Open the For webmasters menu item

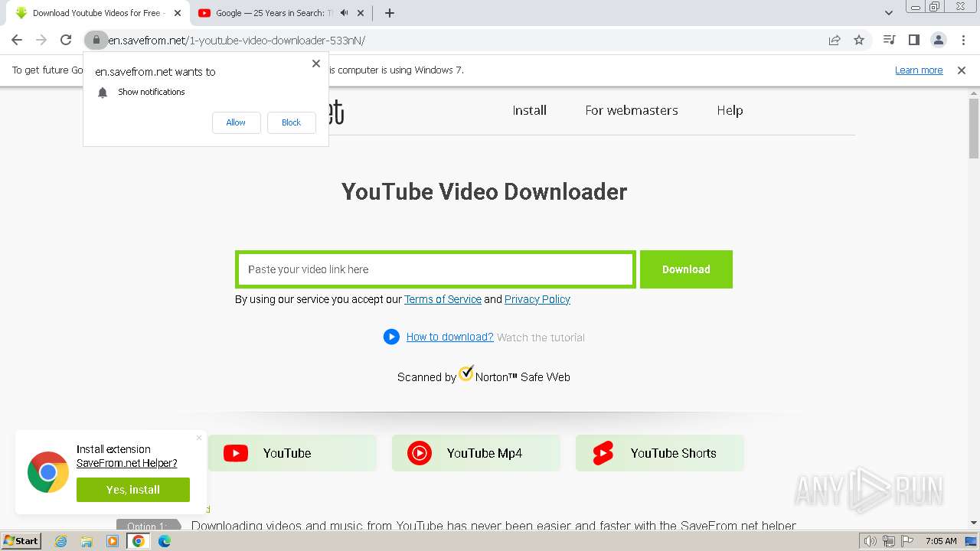click(632, 110)
